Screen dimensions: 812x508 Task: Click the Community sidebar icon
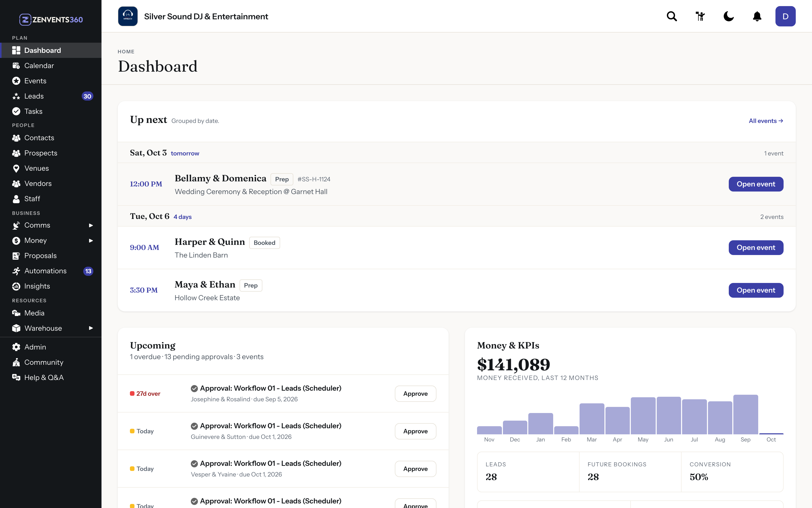coord(16,362)
